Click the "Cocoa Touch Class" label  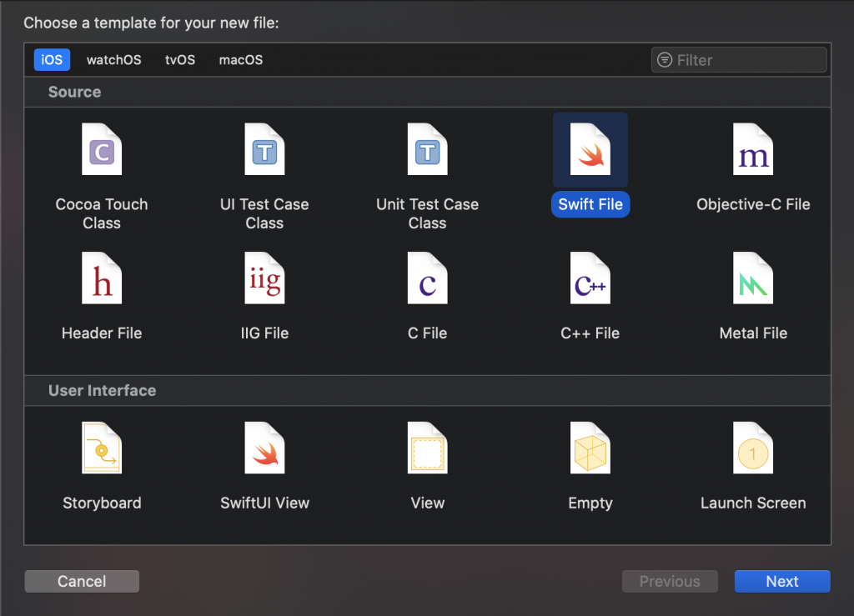(x=102, y=213)
